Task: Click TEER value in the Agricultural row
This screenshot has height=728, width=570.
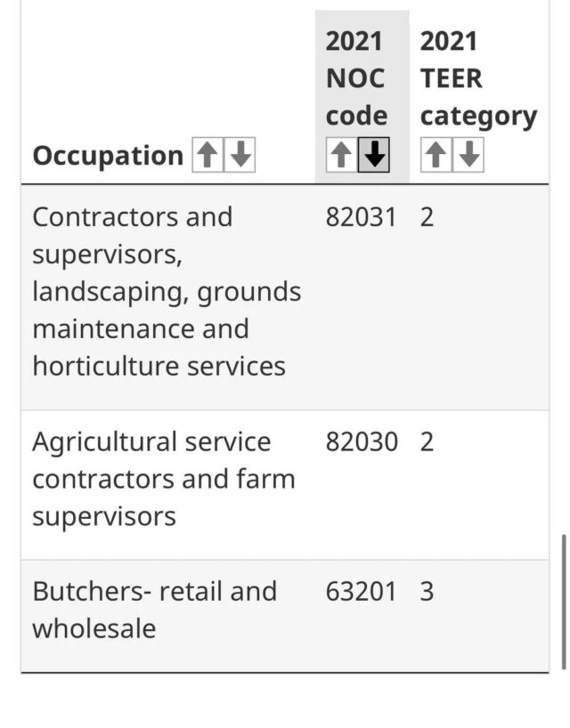Action: click(427, 442)
